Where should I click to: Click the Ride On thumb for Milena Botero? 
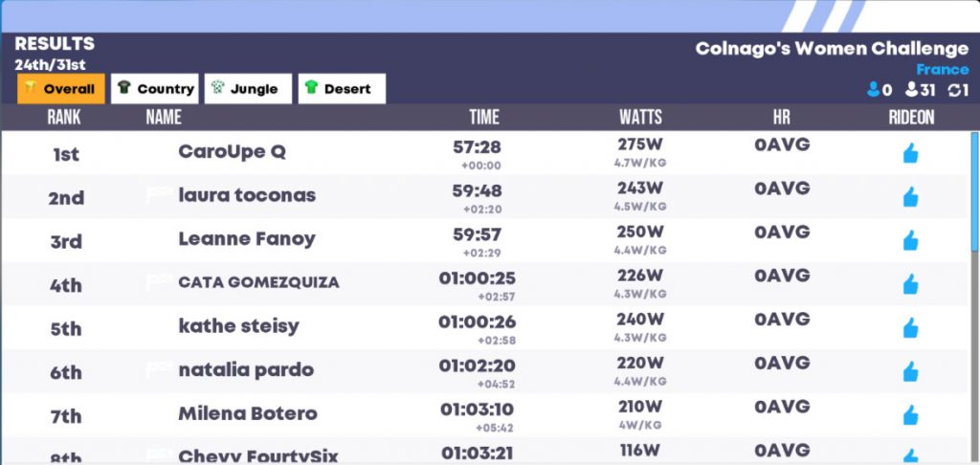click(911, 415)
